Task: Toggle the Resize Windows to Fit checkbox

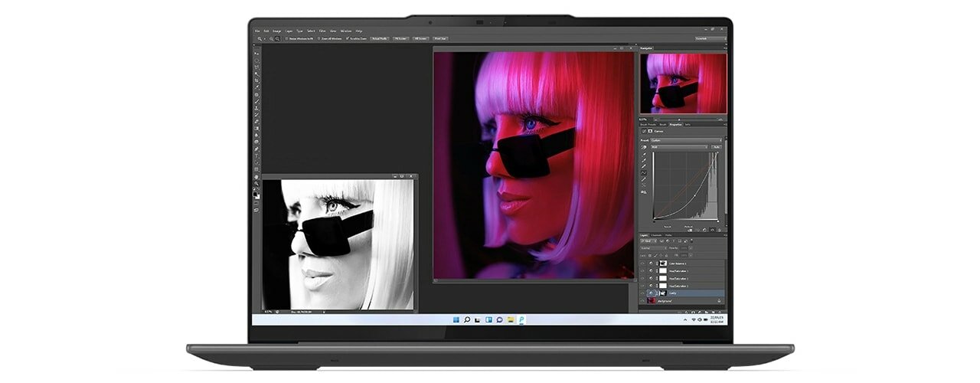Action: click(x=286, y=38)
